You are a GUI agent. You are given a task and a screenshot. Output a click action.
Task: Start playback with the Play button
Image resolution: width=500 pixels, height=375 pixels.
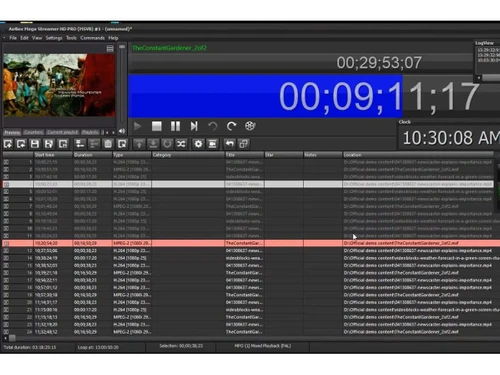click(x=137, y=126)
